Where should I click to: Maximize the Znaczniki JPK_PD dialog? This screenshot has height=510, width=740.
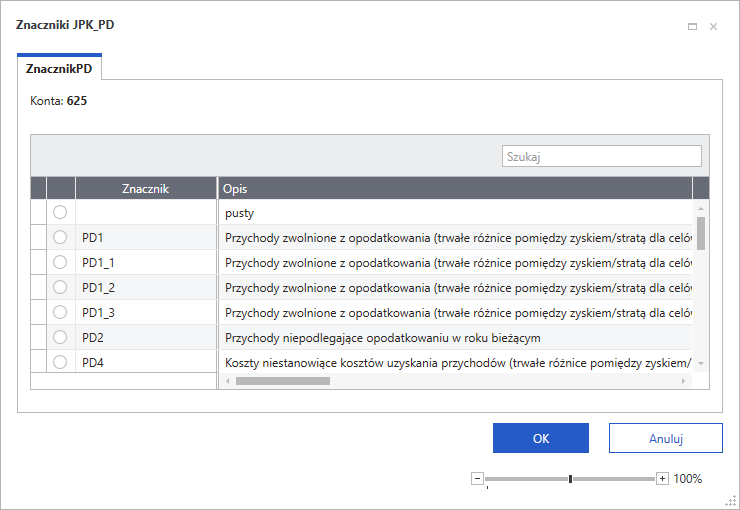pos(692,27)
